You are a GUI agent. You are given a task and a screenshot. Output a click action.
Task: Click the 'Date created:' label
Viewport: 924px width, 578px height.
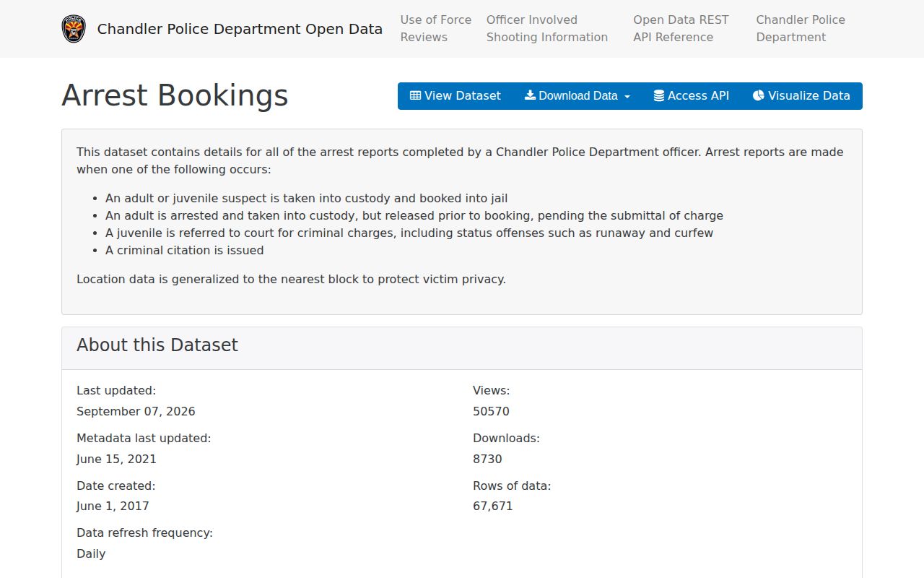116,486
